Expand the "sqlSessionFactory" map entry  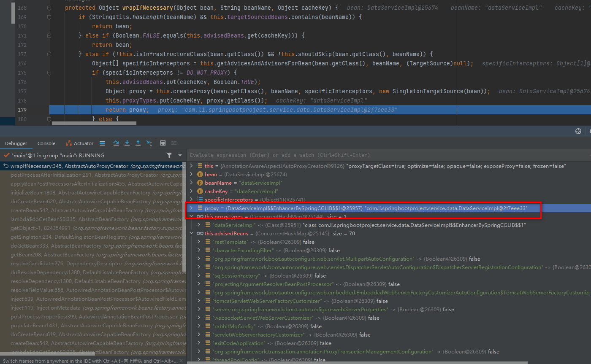(x=200, y=276)
